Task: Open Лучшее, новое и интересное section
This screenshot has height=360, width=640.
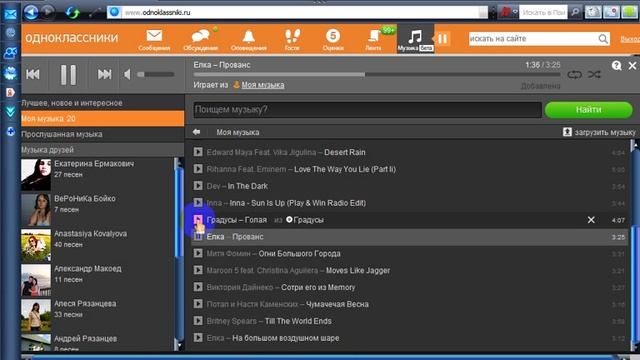Action: 72,103
